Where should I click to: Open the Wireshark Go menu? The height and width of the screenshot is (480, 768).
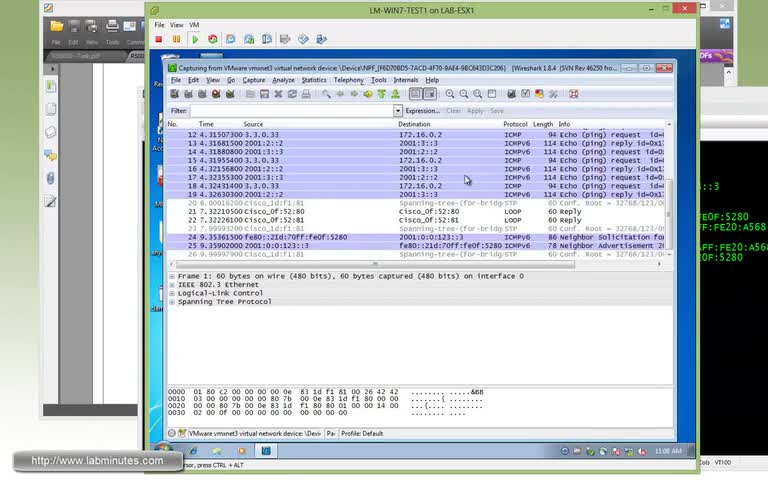point(231,80)
